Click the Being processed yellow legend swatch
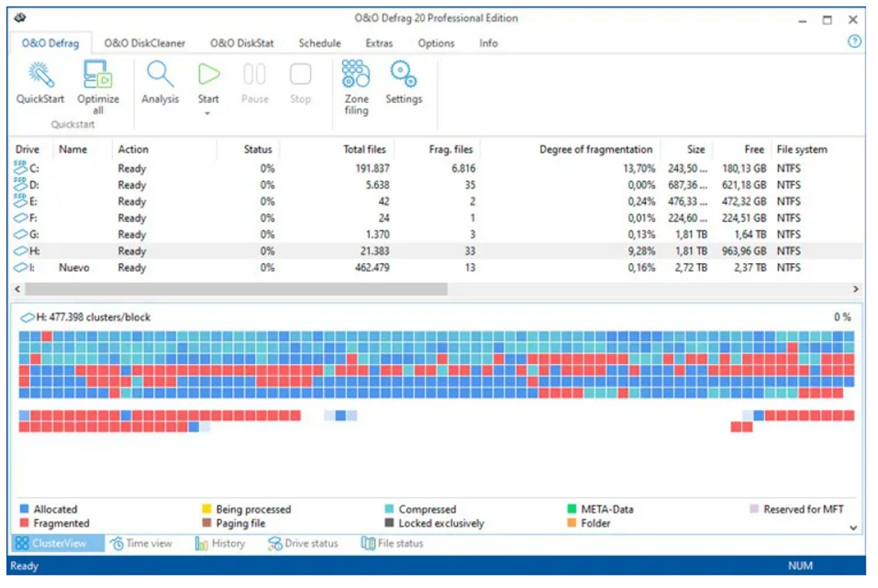Image resolution: width=878 pixels, height=588 pixels. click(206, 509)
